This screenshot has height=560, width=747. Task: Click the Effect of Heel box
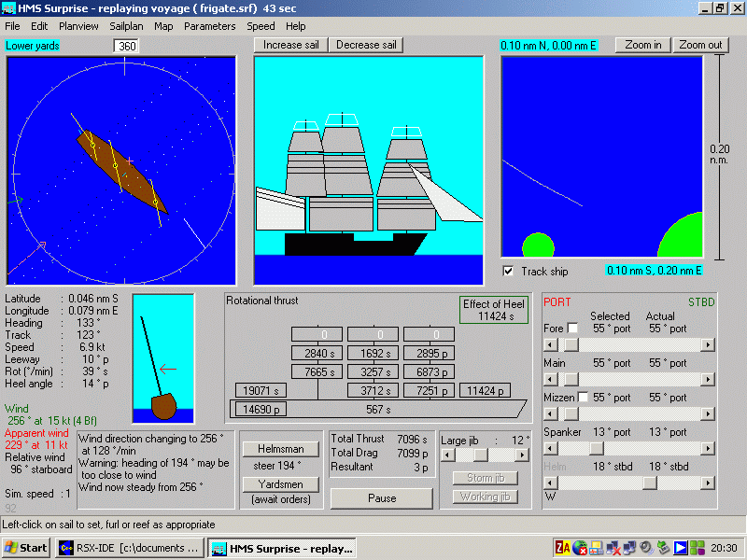tap(494, 310)
